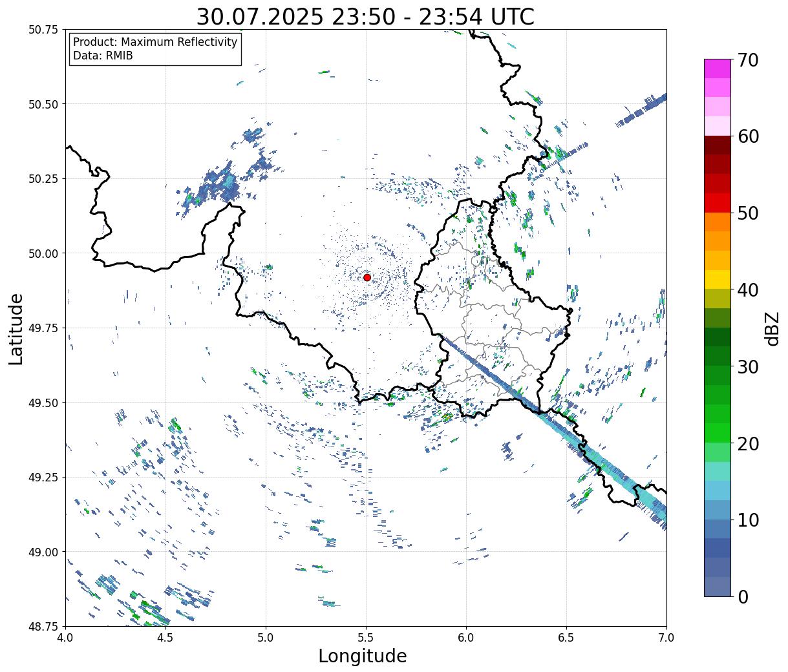Viewport: 788px width, 672px height.
Task: Click the 'Product: Maximum Reflectivity' legend text
Action: click(155, 42)
